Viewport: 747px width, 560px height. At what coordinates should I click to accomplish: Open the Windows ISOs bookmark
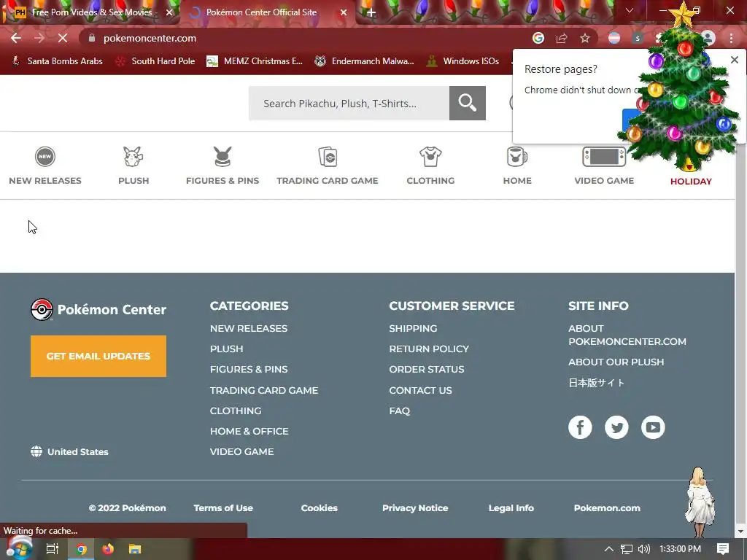coord(463,61)
